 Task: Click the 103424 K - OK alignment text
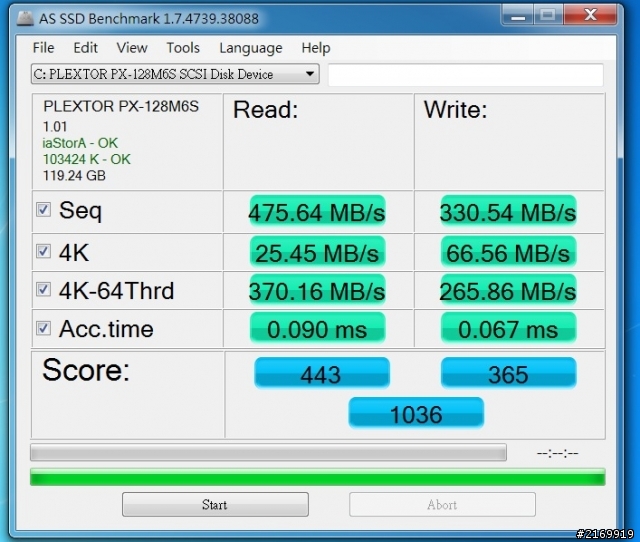(87, 159)
